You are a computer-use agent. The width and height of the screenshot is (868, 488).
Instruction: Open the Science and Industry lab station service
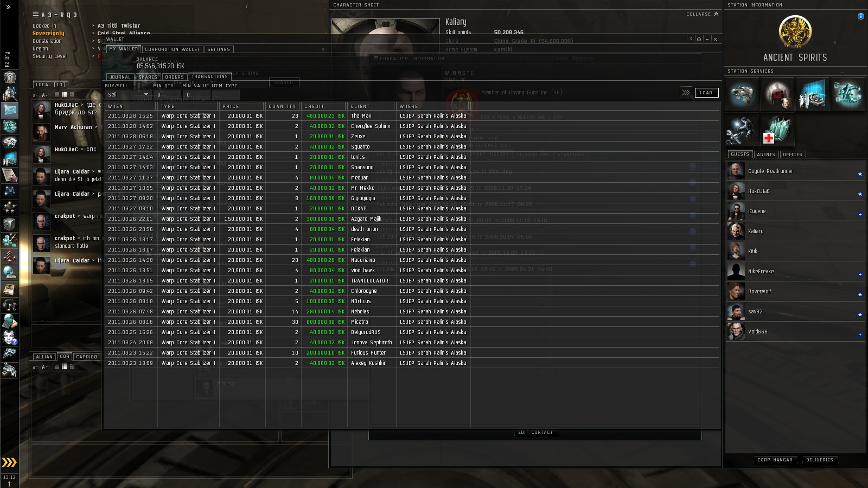pyautogui.click(x=812, y=94)
